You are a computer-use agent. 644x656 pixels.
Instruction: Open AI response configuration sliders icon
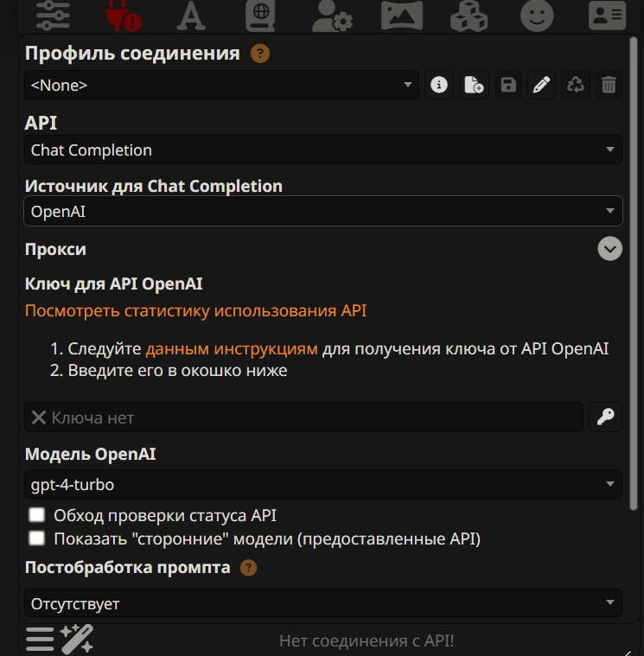click(53, 15)
